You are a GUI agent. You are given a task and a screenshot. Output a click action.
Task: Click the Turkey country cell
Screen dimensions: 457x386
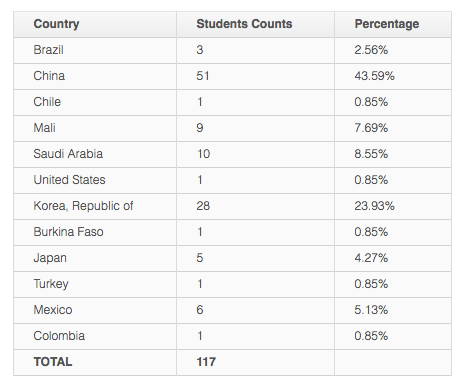click(95, 284)
